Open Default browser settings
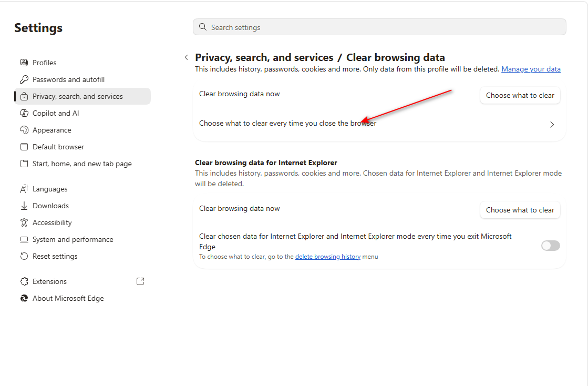 [x=82, y=147]
